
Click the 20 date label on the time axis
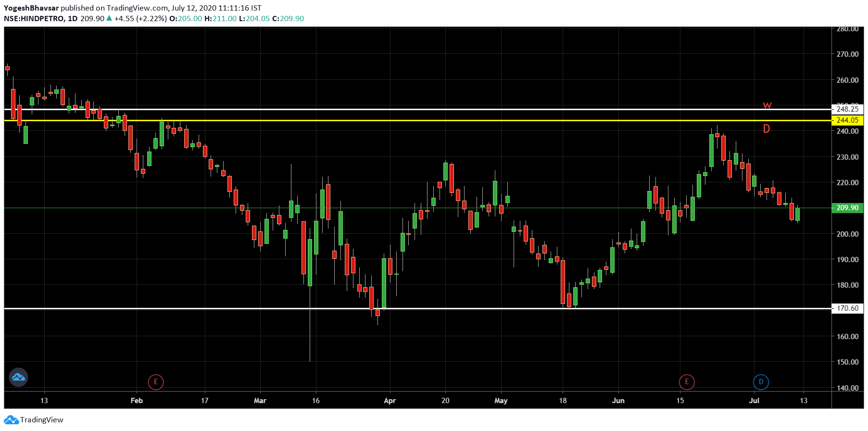[x=445, y=400]
